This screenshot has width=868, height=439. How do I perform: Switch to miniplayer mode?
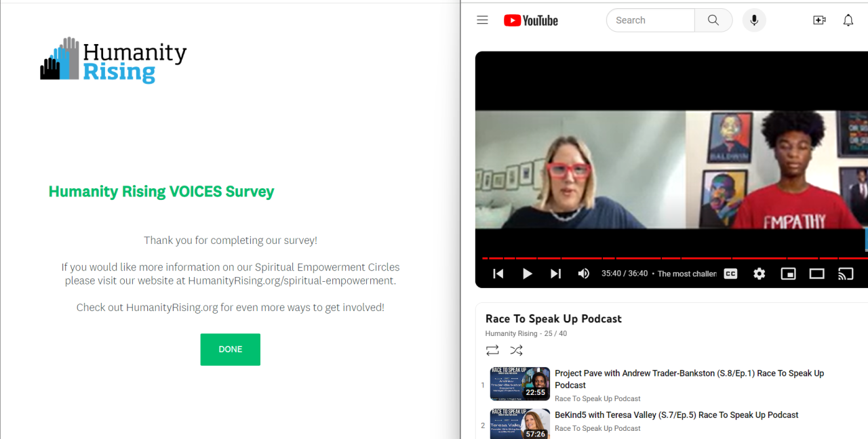(788, 274)
